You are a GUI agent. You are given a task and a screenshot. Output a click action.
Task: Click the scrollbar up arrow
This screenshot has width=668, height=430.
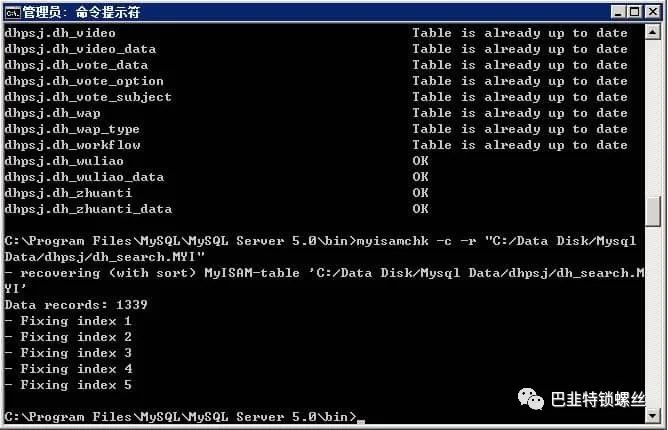(x=653, y=32)
